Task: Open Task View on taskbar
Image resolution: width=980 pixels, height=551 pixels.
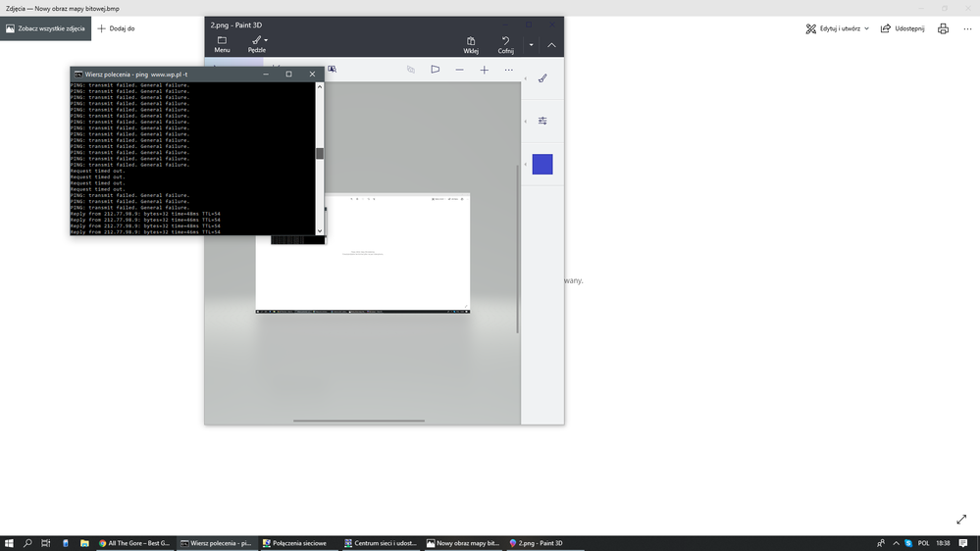Action: point(46,543)
